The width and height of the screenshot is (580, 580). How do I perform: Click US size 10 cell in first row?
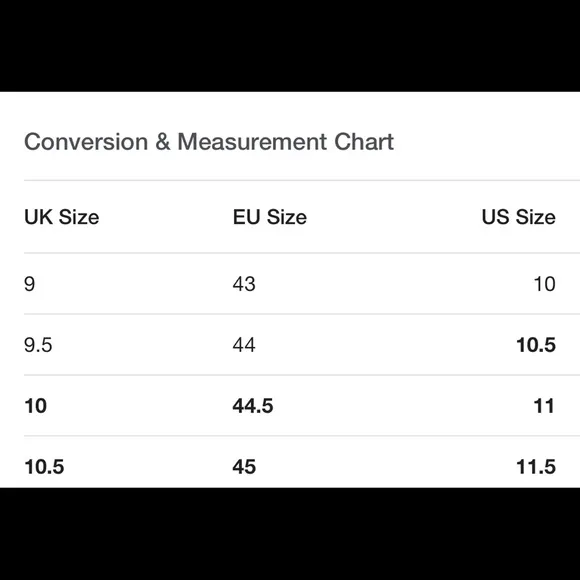click(544, 284)
